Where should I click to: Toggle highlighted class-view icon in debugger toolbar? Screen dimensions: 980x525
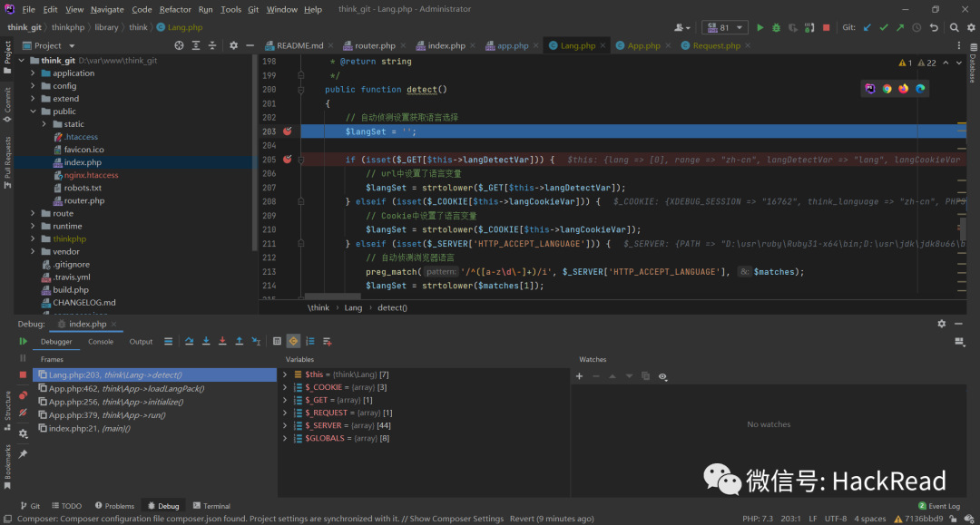[x=293, y=342]
